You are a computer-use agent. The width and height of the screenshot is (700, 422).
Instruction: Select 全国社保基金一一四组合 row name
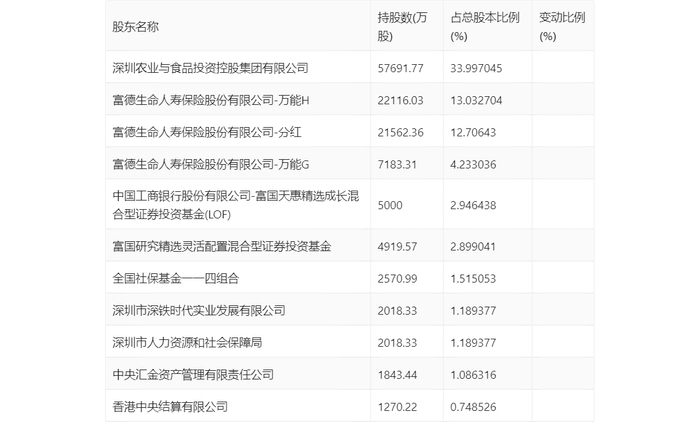click(175, 278)
